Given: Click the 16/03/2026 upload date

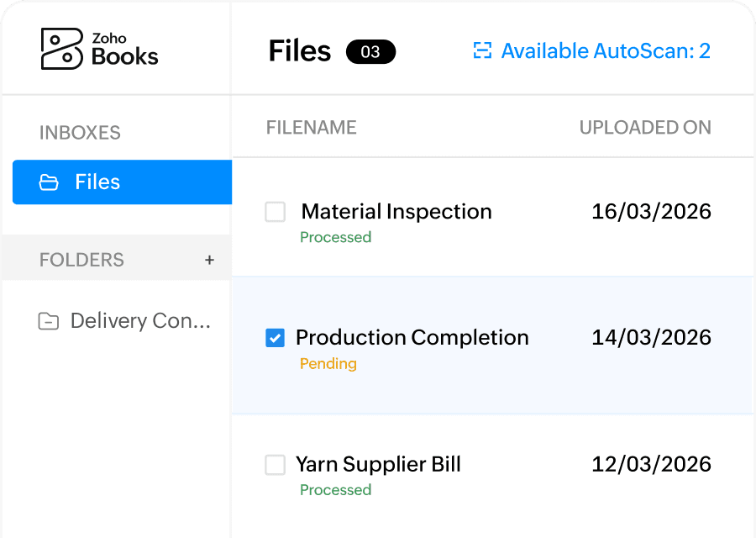Looking at the screenshot, I should tap(651, 211).
